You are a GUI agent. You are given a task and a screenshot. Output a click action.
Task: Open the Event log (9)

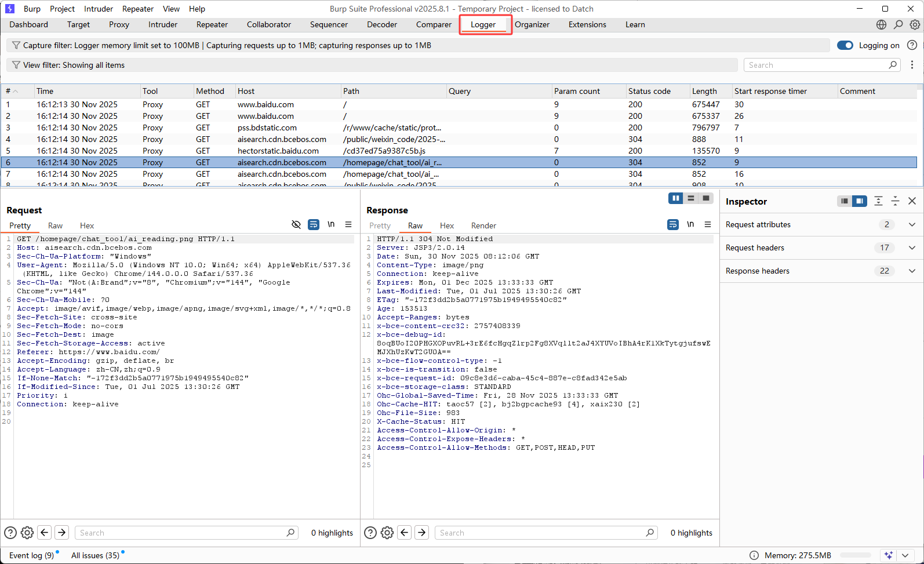click(x=31, y=555)
